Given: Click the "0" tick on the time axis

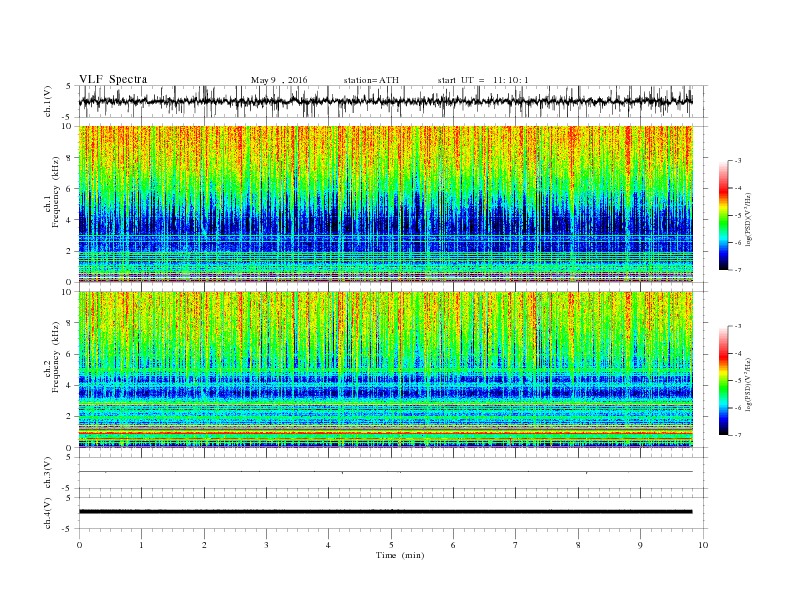Looking at the screenshot, I should (79, 545).
